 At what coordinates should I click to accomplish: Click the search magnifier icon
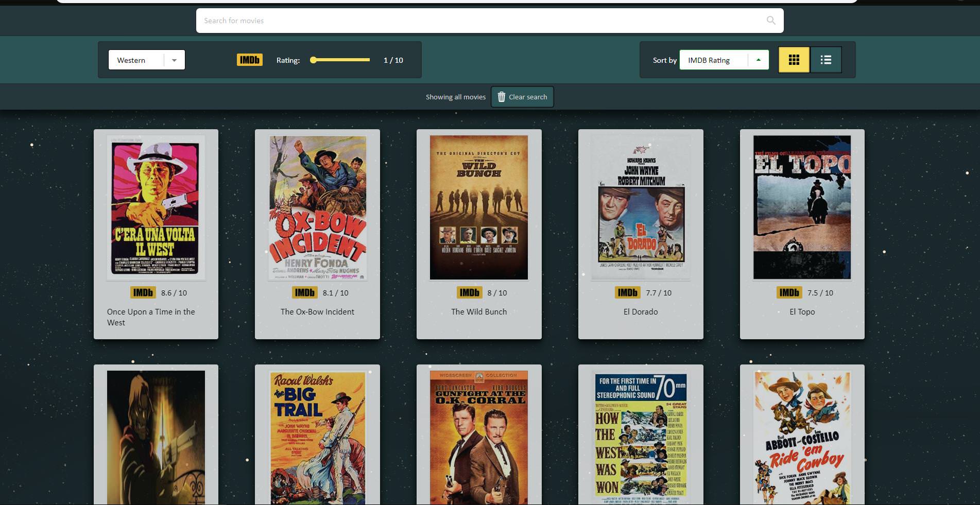click(x=771, y=21)
